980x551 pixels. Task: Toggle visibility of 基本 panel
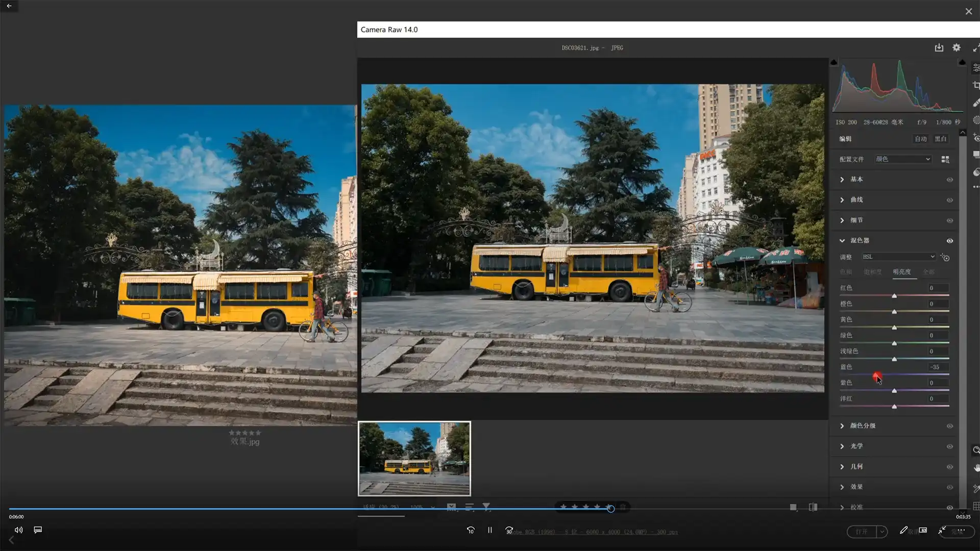pyautogui.click(x=950, y=180)
